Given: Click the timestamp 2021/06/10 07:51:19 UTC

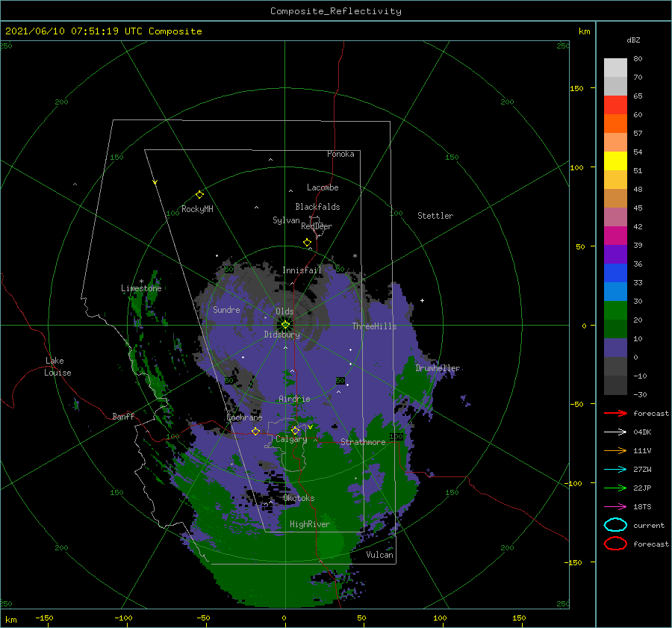Looking at the screenshot, I should 74,31.
